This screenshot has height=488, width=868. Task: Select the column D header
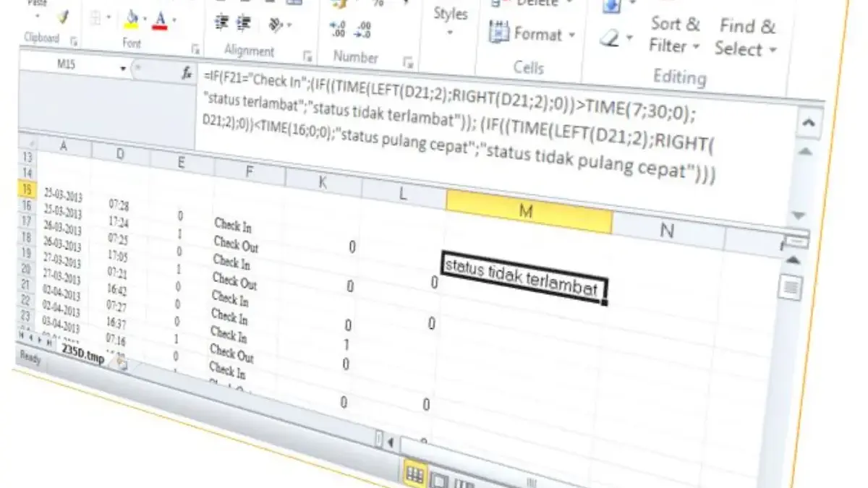(x=120, y=154)
